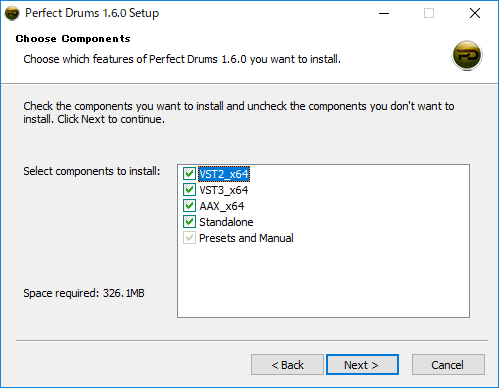Minimize the setup window
This screenshot has width=499, height=388.
coord(384,13)
